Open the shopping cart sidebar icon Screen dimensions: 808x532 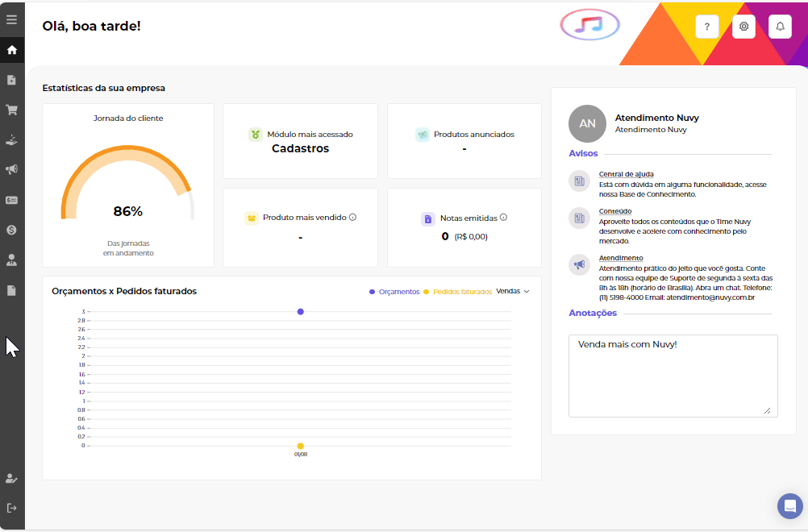click(x=11, y=110)
